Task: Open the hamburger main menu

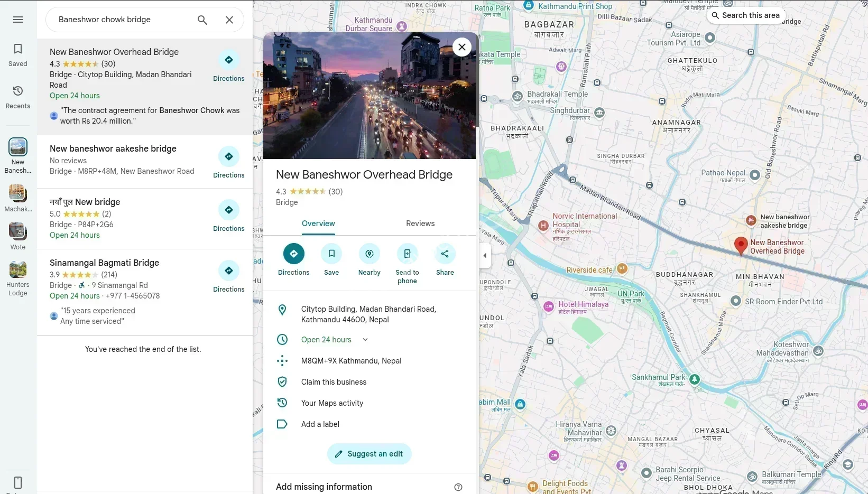Action: pyautogui.click(x=18, y=20)
